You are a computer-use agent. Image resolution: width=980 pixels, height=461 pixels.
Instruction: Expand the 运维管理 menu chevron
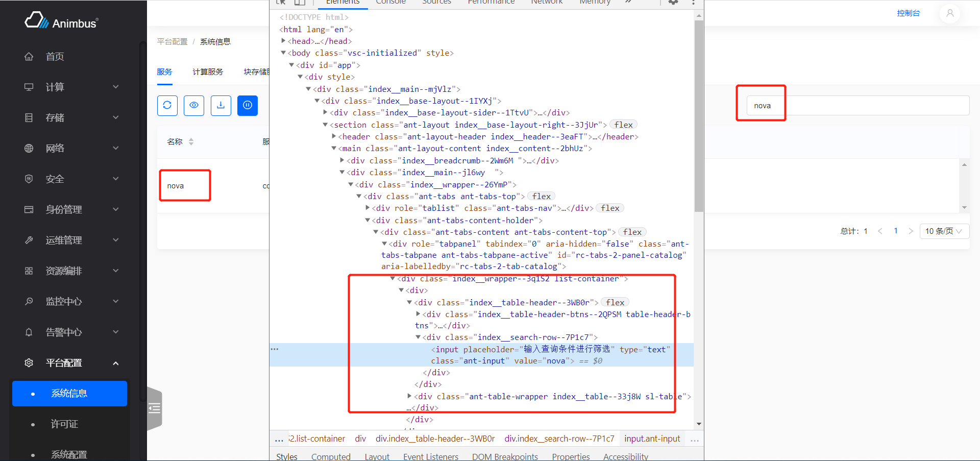116,240
